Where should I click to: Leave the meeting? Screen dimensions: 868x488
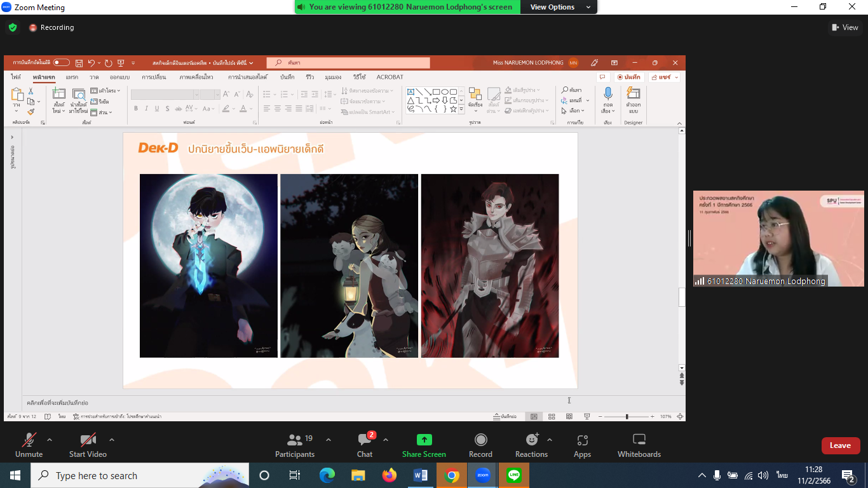point(840,445)
